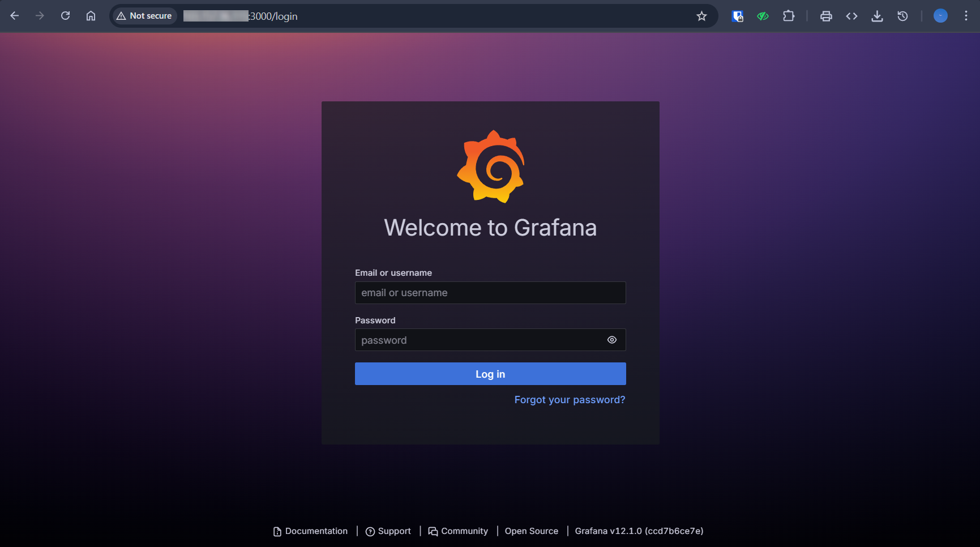980x547 pixels.
Task: Open the Community footer link
Action: click(458, 531)
